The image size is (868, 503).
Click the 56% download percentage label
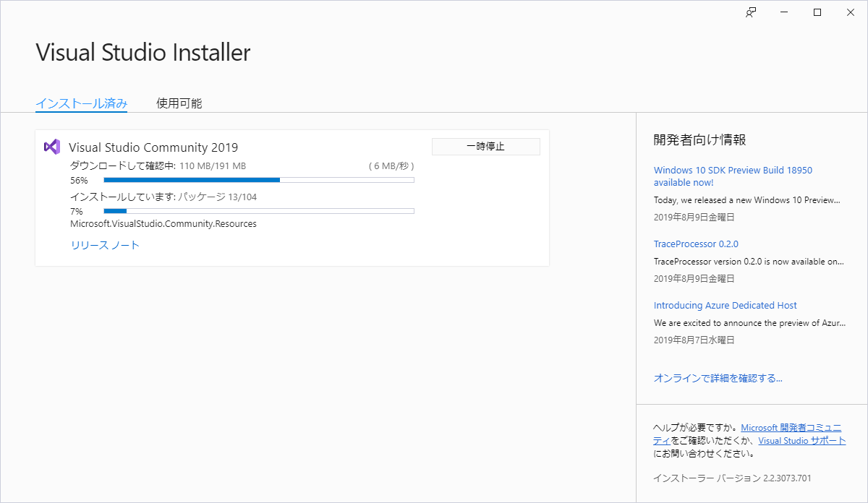point(79,180)
